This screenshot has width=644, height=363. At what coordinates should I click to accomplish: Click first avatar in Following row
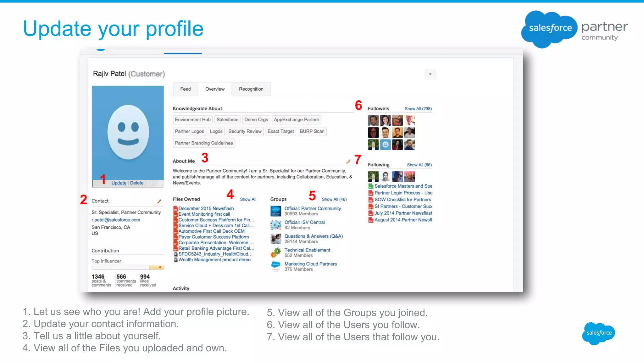[x=373, y=177]
